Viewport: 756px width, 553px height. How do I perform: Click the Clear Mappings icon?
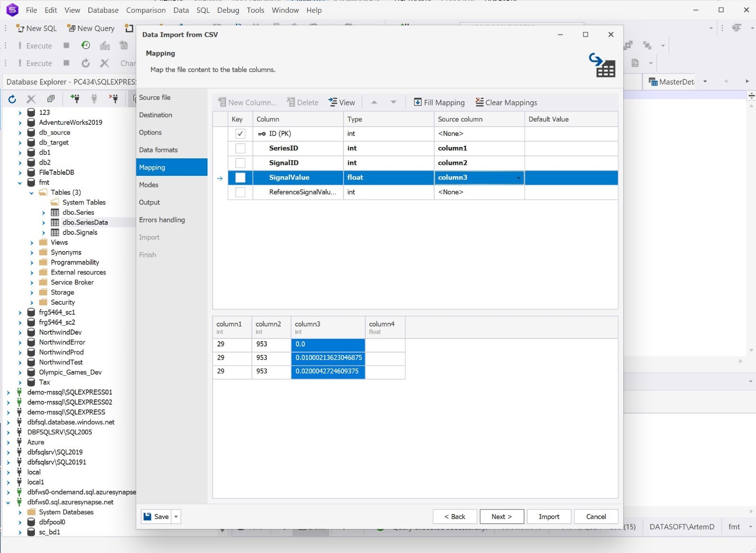480,102
